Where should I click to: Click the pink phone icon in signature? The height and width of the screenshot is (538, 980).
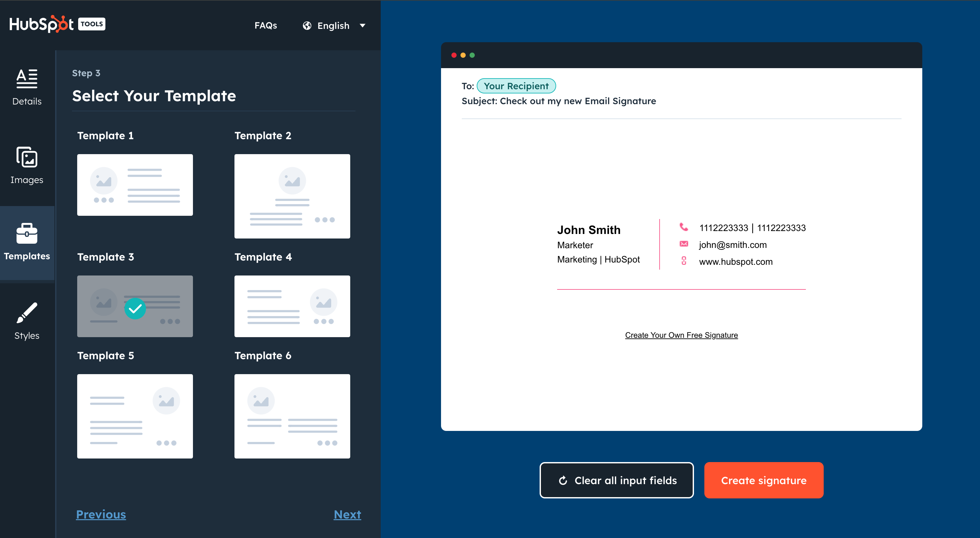click(684, 227)
